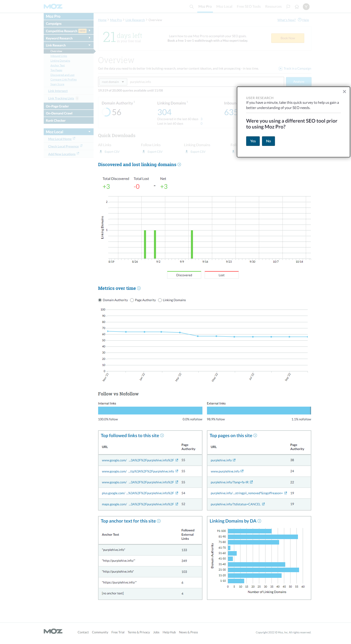Screen dimensions: 351x644
Task: Open Free SEO Tools in top navigation
Action: click(x=249, y=7)
